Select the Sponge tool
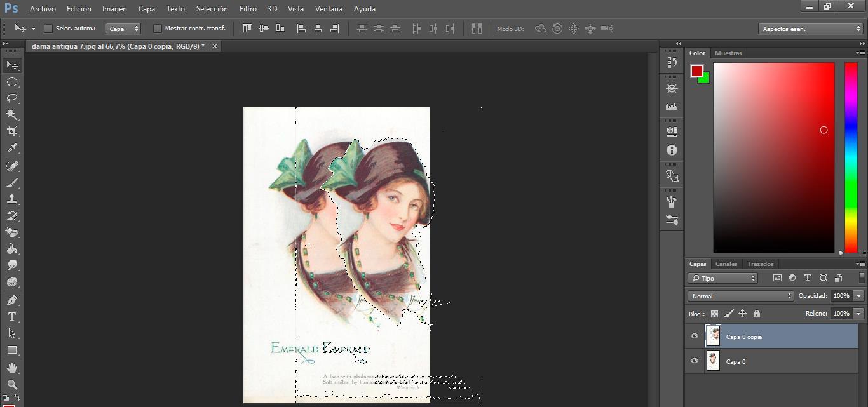The width and height of the screenshot is (868, 407). (11, 282)
